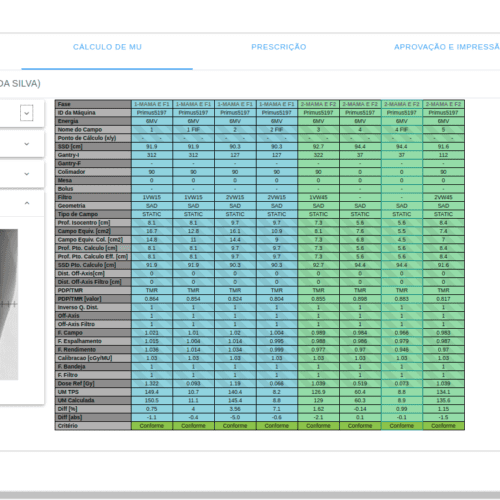Click 7.1 in the Diff [%] row

(x=277, y=409)
